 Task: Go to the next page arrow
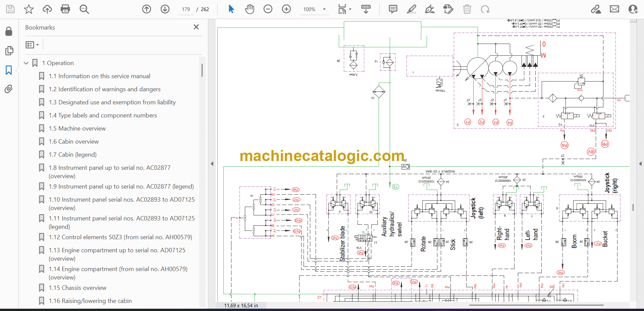coord(165,9)
